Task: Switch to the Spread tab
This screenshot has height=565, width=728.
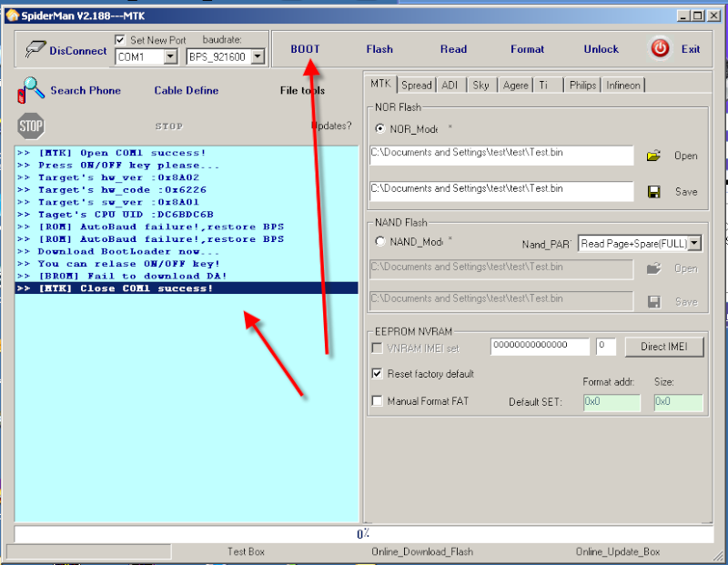Action: [x=417, y=85]
